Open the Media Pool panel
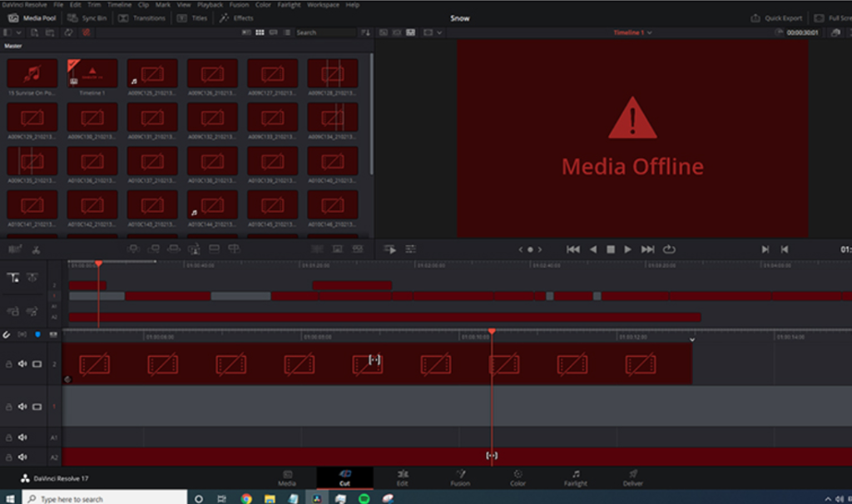The image size is (852, 504). tap(32, 18)
